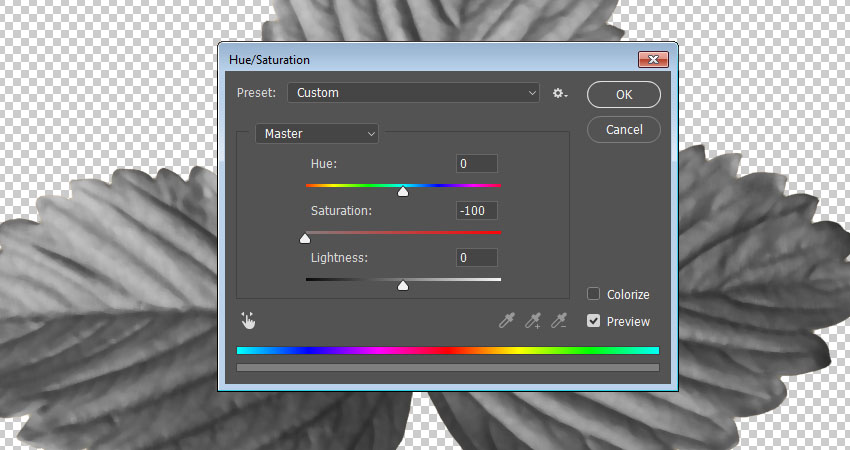Open the preset options gear menu
The width and height of the screenshot is (850, 450).
tap(560, 93)
